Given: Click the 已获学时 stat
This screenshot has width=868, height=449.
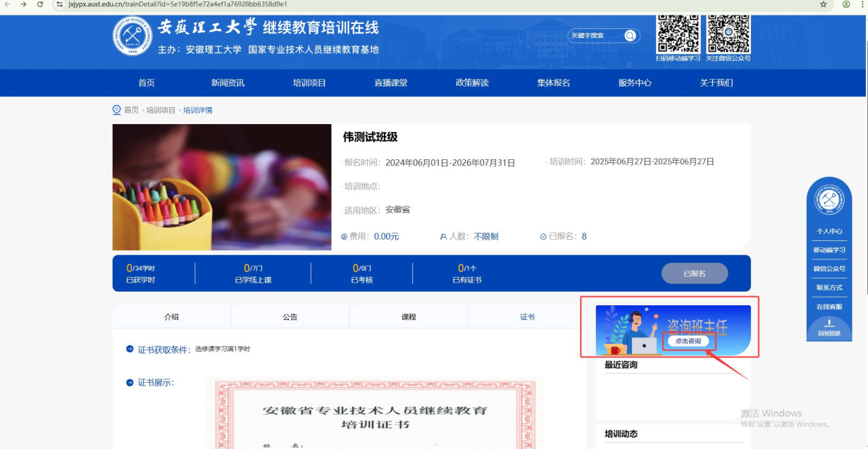Looking at the screenshot, I should click(x=141, y=273).
